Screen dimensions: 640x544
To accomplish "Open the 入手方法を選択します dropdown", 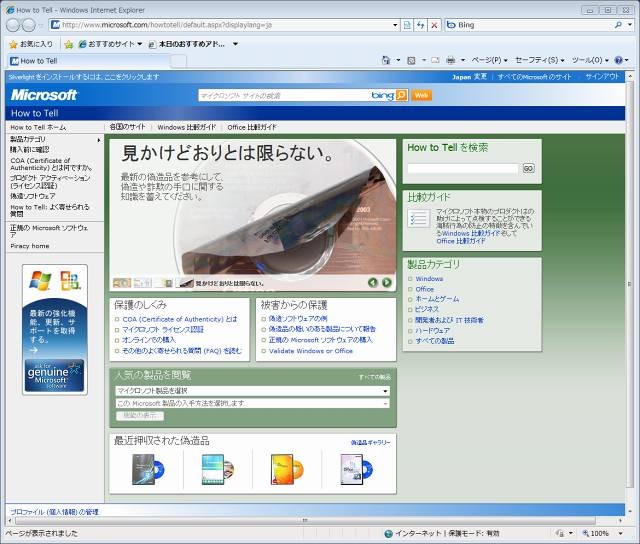I will pos(252,404).
